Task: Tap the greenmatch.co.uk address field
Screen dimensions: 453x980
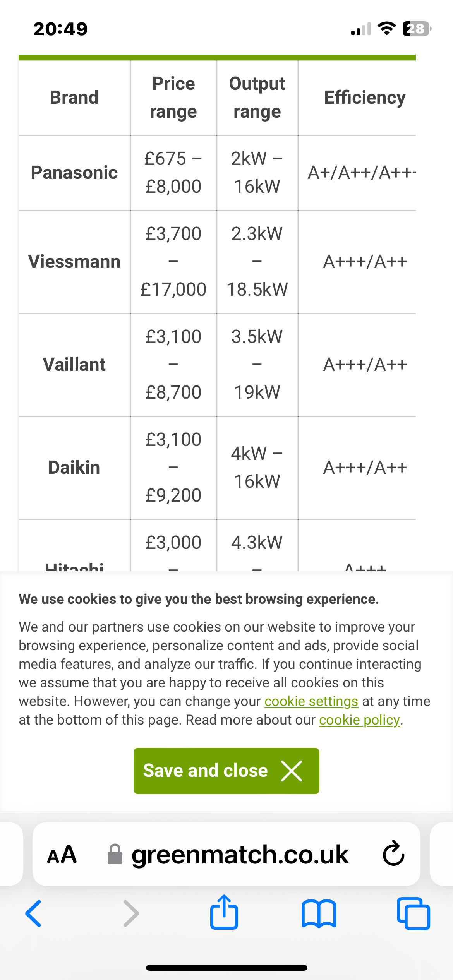Action: (240, 855)
